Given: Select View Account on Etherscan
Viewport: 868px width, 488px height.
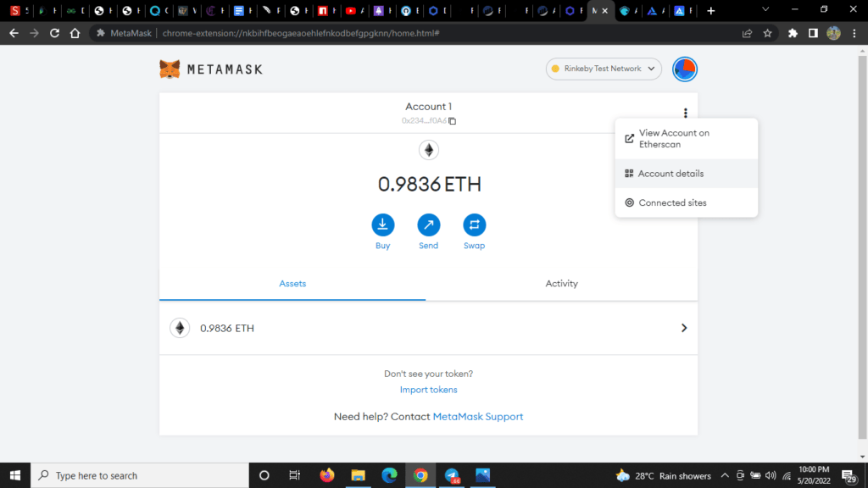Looking at the screenshot, I should [687, 138].
